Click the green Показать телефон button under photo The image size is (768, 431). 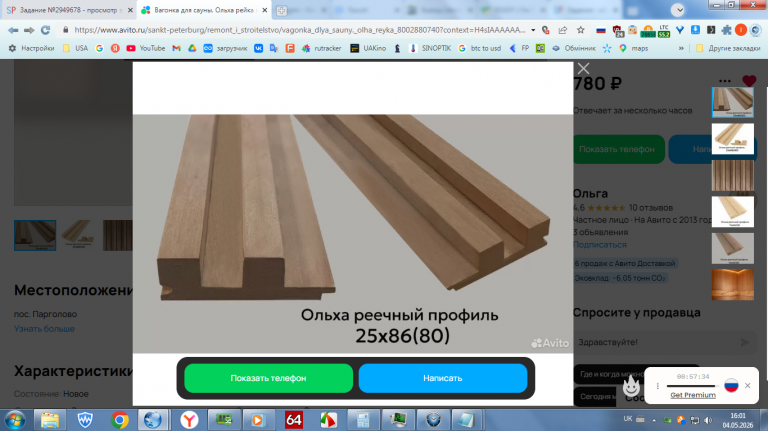268,378
